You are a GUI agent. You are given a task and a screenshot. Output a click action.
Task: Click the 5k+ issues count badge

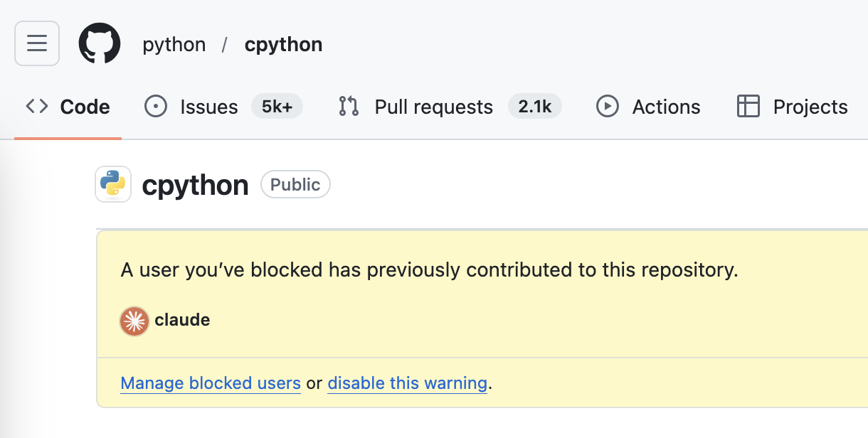click(277, 106)
